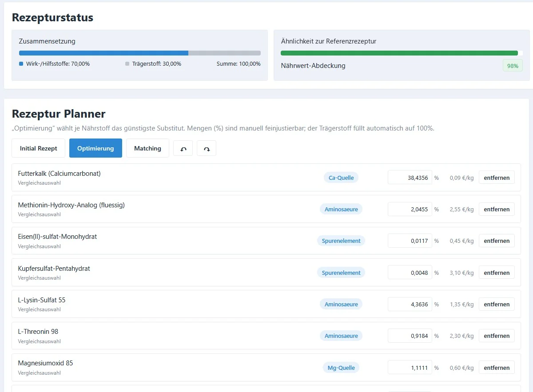Edit the Futterkalk percentage field 38,4356
Image resolution: width=533 pixels, height=392 pixels.
(410, 178)
